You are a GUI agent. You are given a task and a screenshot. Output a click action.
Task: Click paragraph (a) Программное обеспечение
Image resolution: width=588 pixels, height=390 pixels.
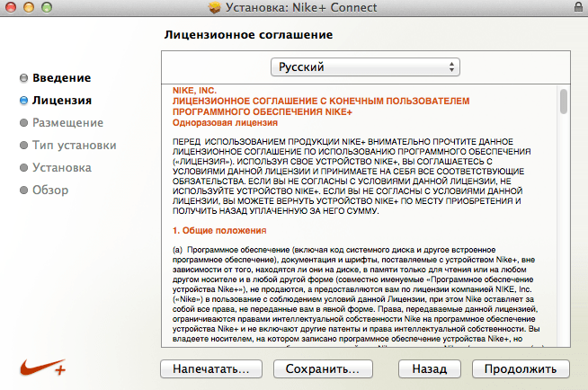(x=355, y=294)
